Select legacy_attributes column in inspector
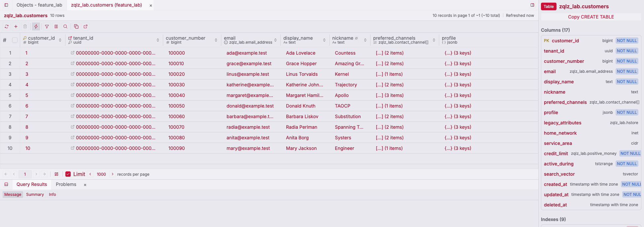Image resolution: width=644 pixels, height=227 pixels. coord(591,123)
